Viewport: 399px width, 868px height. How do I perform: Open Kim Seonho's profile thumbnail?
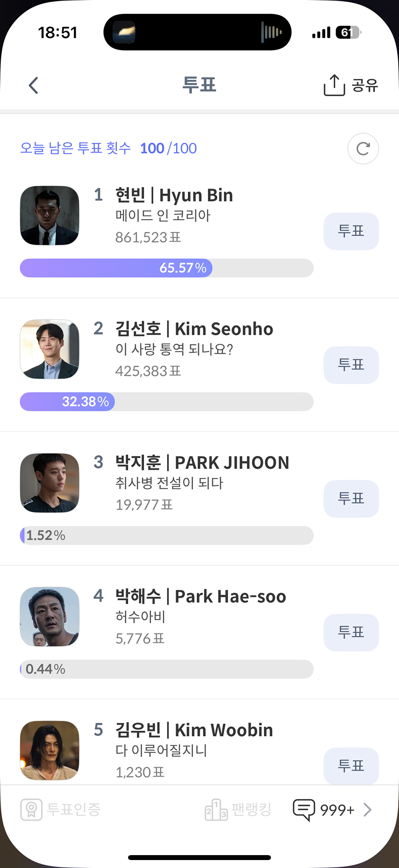point(50,349)
